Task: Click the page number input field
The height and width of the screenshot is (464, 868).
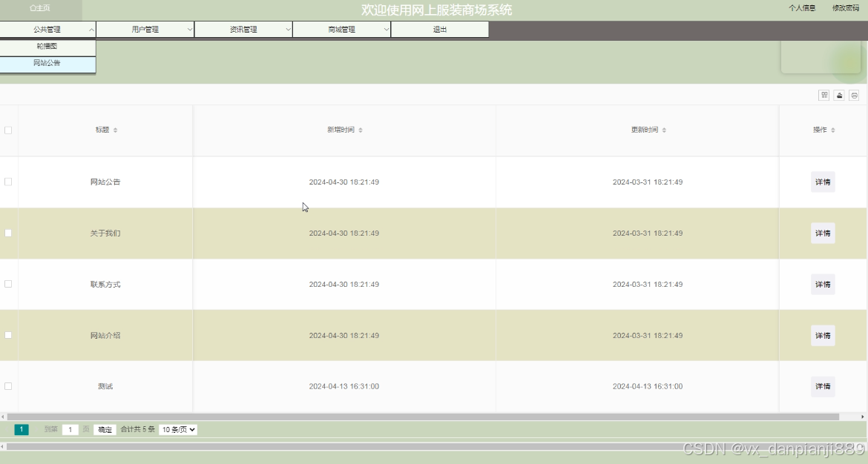Action: click(70, 429)
